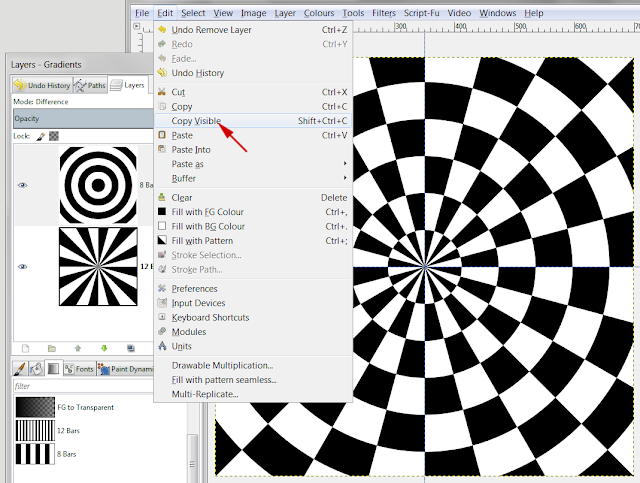This screenshot has height=483, width=640.
Task: Raise layer with up arrow icon
Action: pos(78,349)
